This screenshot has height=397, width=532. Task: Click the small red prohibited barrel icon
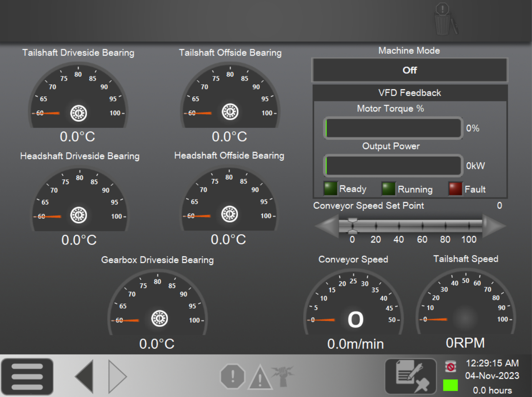(x=450, y=367)
